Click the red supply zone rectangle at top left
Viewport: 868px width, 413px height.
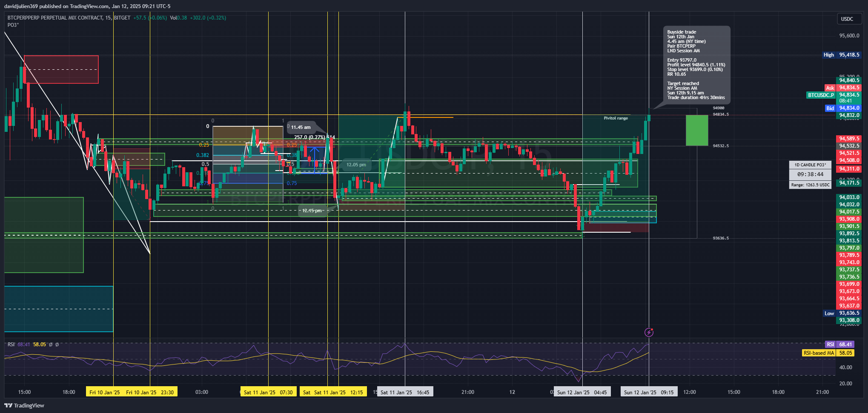[61, 69]
